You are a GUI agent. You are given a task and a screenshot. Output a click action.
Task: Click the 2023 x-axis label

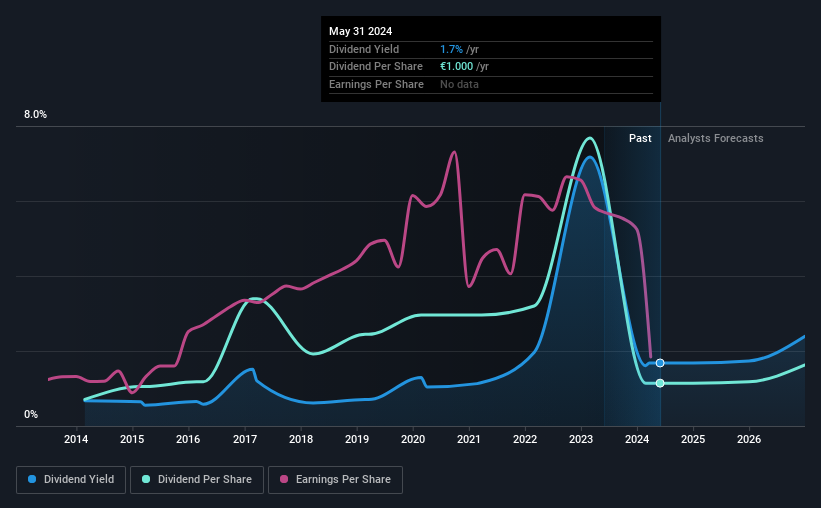click(581, 439)
